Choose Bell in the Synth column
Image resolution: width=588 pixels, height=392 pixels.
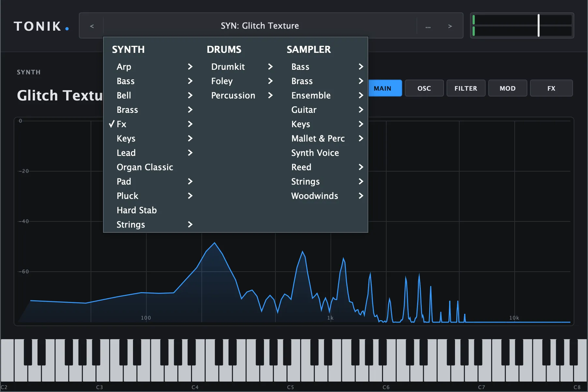[x=124, y=95]
